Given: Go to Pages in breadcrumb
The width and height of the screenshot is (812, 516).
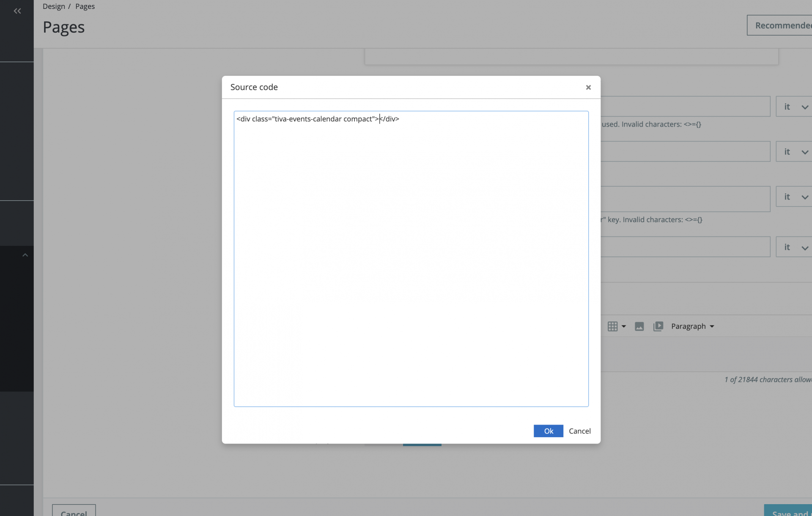Looking at the screenshot, I should point(85,6).
